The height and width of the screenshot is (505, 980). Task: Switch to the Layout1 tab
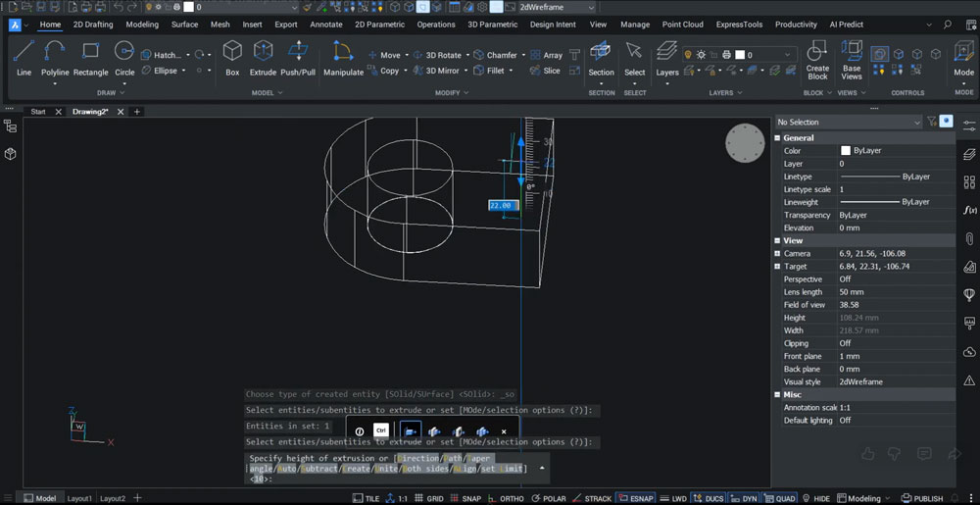pyautogui.click(x=79, y=499)
